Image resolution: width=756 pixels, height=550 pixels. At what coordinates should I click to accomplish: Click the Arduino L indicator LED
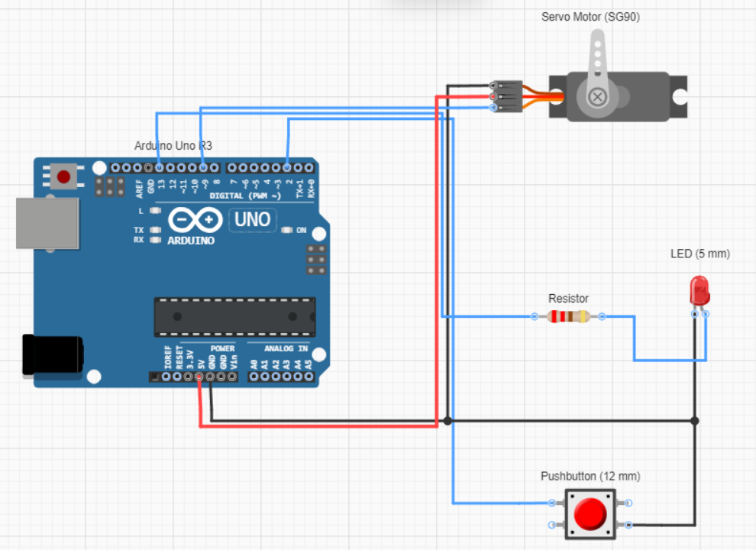(x=155, y=210)
